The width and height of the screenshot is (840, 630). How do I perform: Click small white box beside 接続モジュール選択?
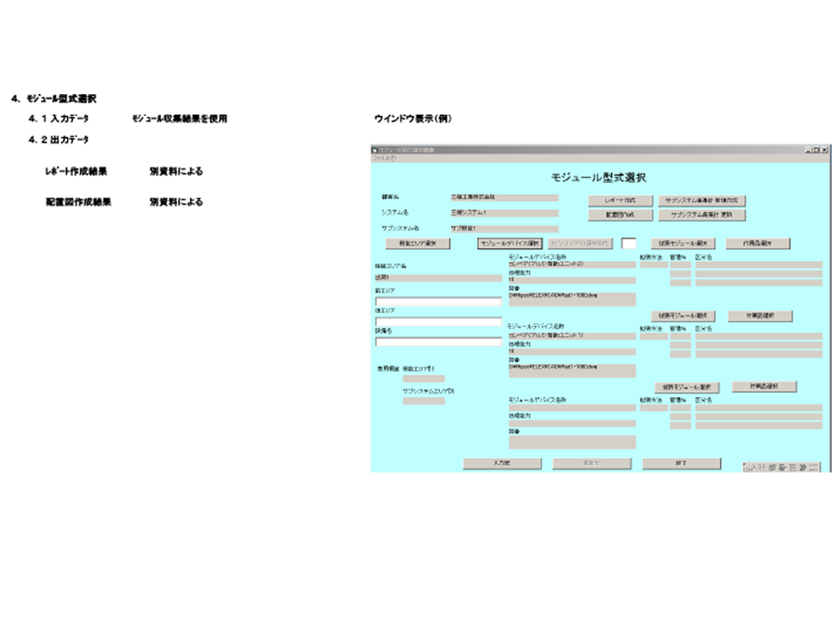click(628, 244)
